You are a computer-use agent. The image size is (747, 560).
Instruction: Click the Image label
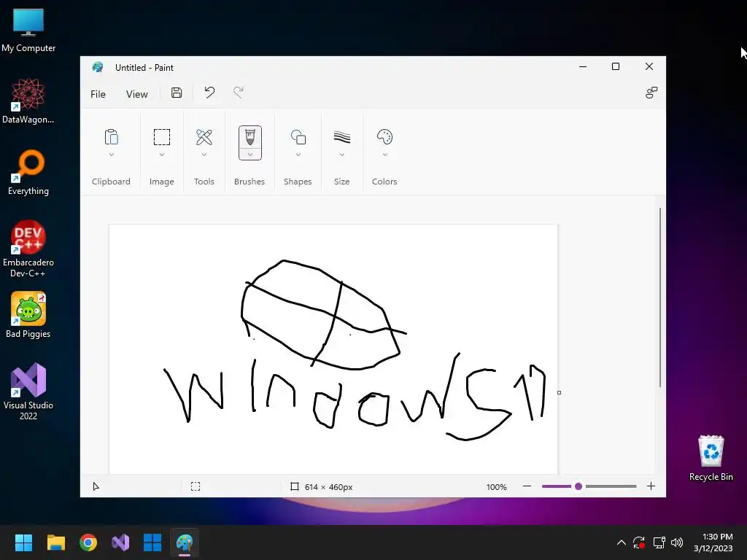(161, 182)
